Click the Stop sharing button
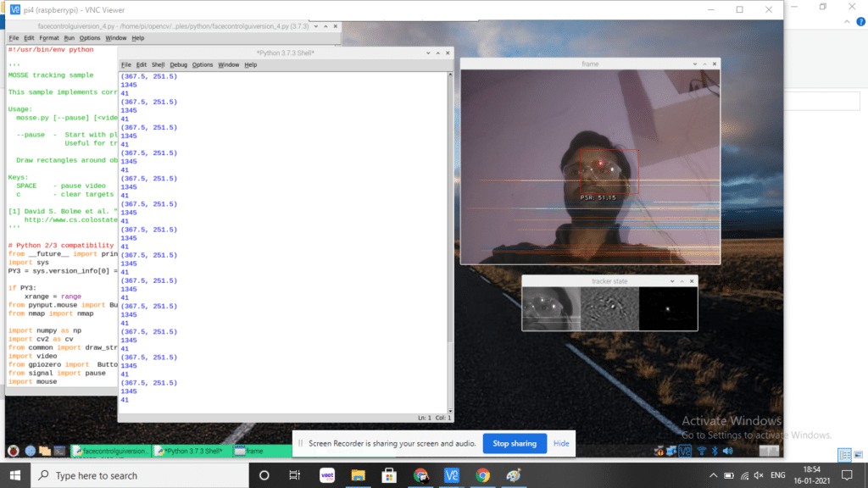Image resolution: width=868 pixels, height=488 pixels. [x=515, y=443]
